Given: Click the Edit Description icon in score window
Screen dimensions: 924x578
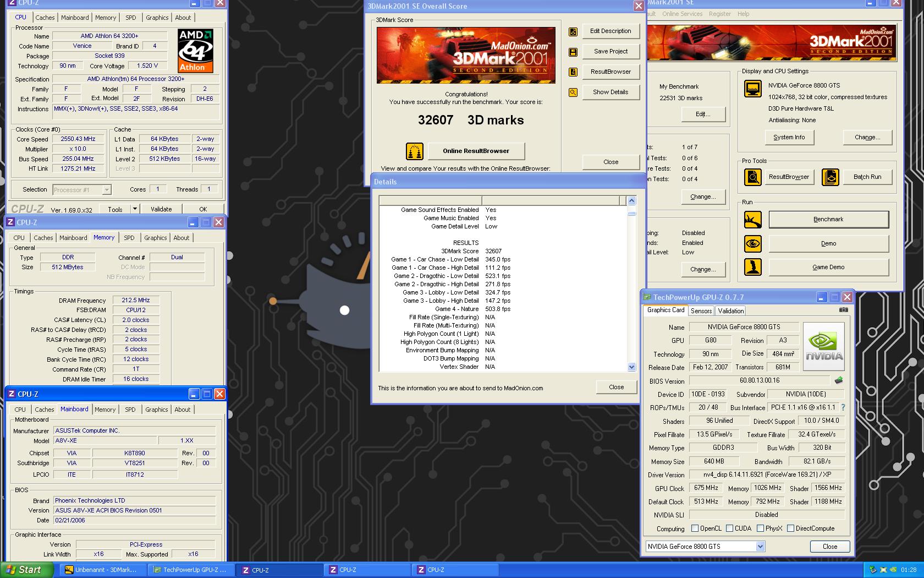Looking at the screenshot, I should tap(573, 32).
